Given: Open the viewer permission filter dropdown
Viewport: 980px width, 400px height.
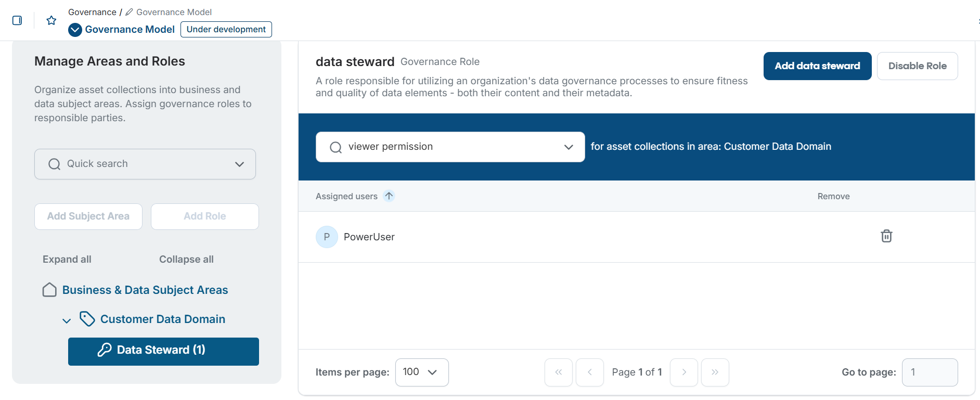Looking at the screenshot, I should coord(568,147).
